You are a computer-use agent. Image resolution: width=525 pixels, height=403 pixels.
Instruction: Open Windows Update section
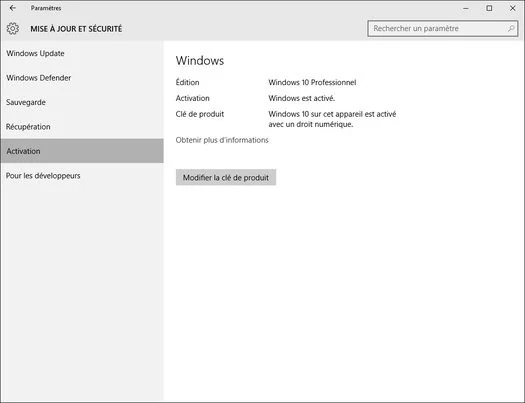[x=82, y=53]
